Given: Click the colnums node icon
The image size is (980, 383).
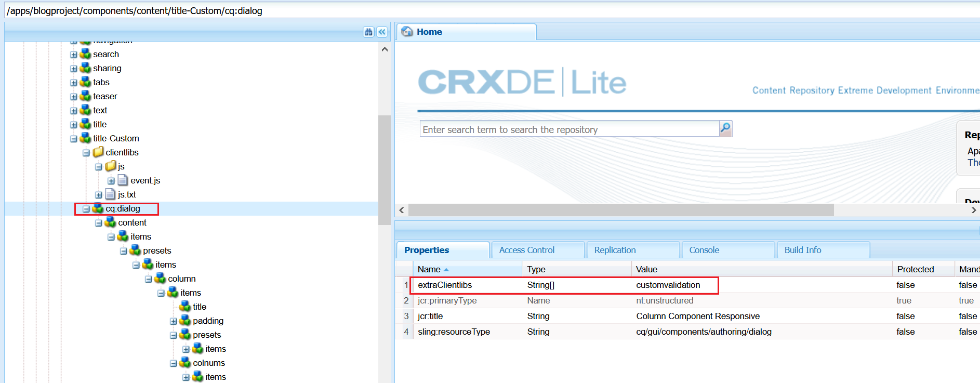Looking at the screenshot, I should (x=185, y=363).
